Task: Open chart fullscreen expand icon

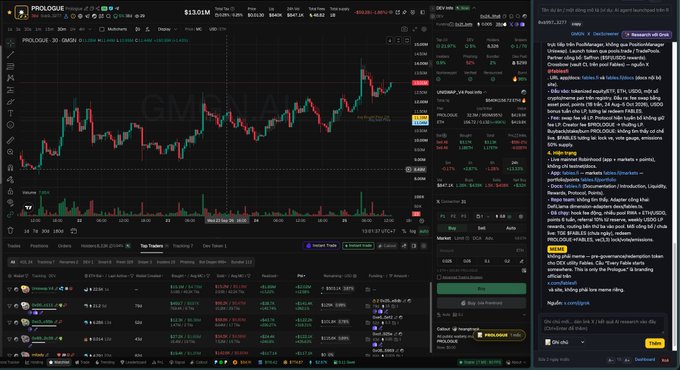Action: [415, 29]
